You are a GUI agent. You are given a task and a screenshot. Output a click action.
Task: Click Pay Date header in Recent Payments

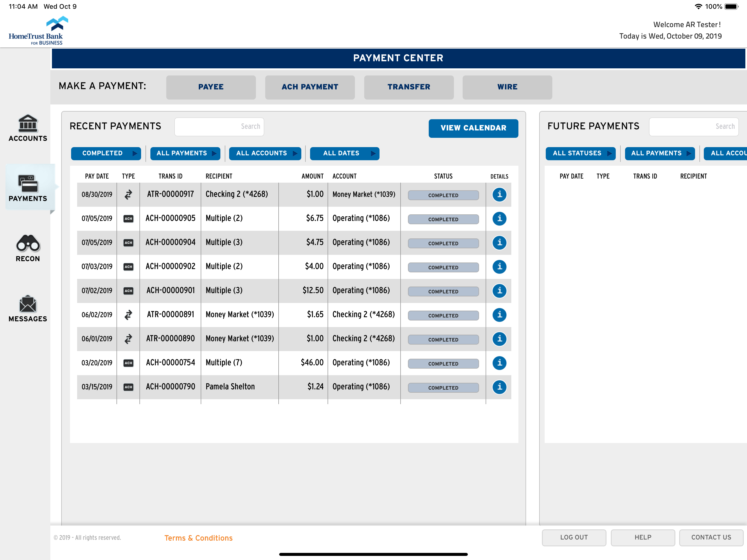pos(97,176)
